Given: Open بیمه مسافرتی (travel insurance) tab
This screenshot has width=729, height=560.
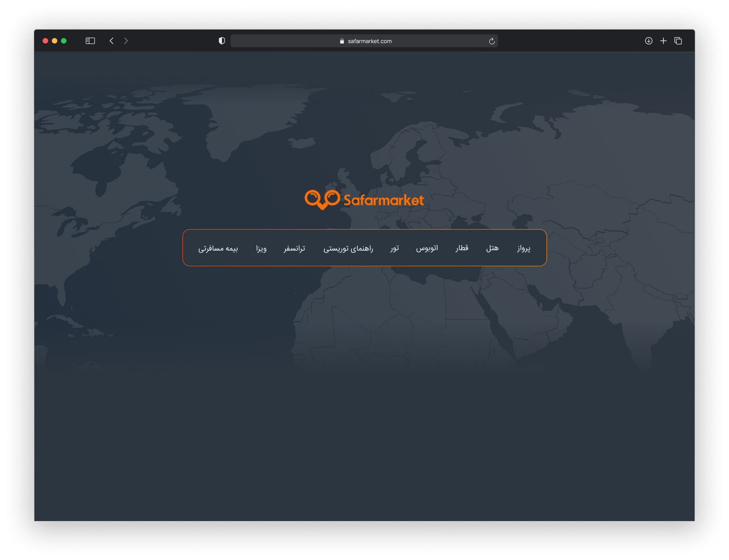Looking at the screenshot, I should (218, 248).
